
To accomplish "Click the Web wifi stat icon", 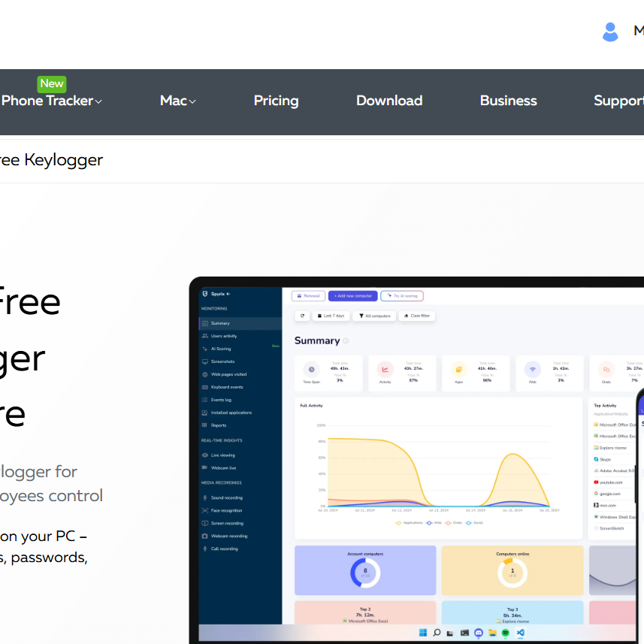I will coord(532,370).
